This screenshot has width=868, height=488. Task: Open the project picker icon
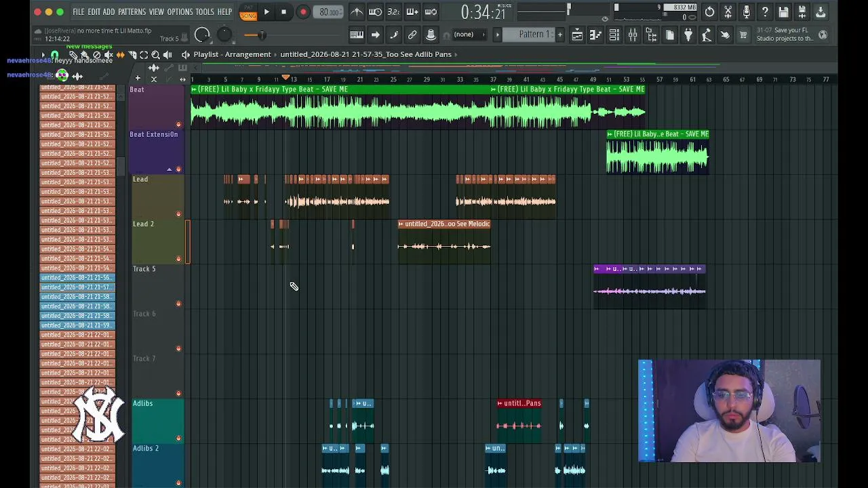tap(670, 35)
